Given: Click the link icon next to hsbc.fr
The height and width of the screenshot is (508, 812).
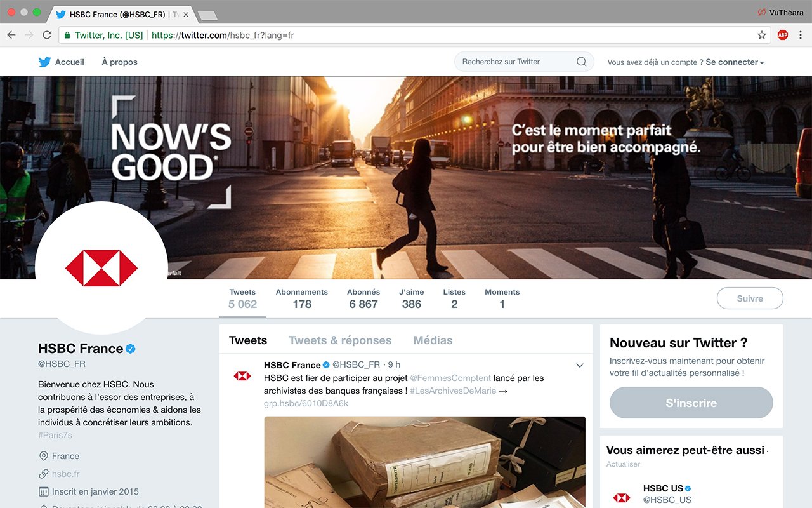Looking at the screenshot, I should coord(44,474).
